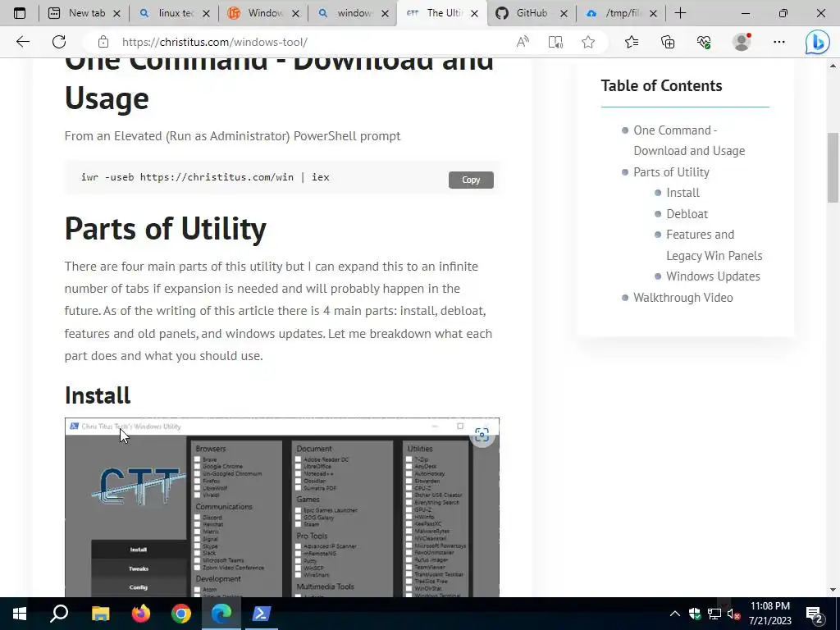The height and width of the screenshot is (630, 840).
Task: Switch to the New tab tab
Action: [x=86, y=13]
